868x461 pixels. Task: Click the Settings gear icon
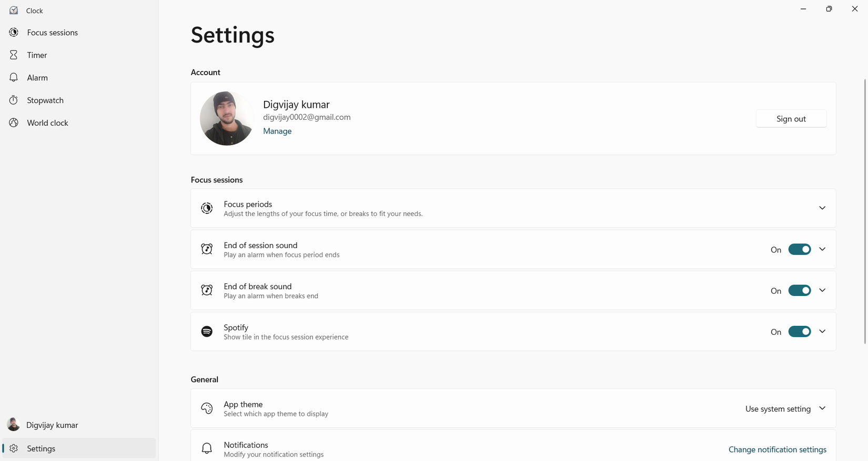(x=14, y=448)
